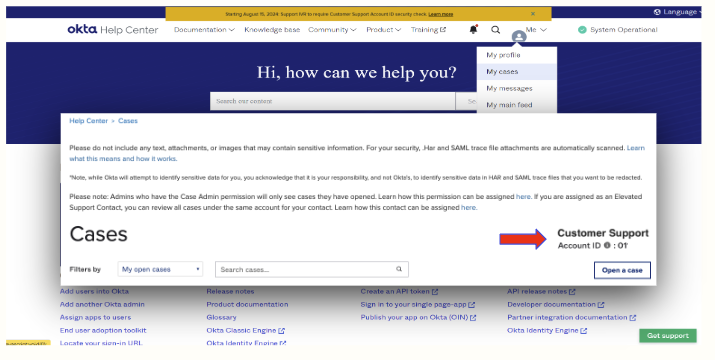Open the Glossary link
This screenshot has height=360, width=715.
pos(221,317)
